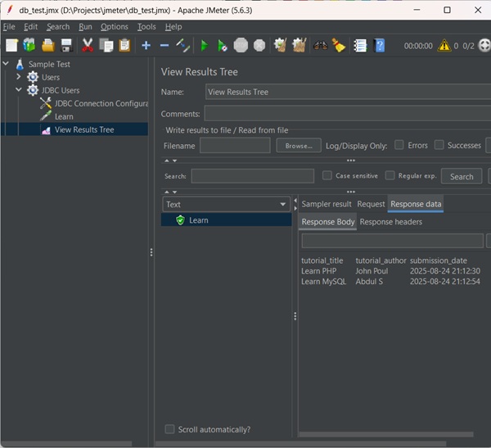Click the Browse... button

[x=299, y=146]
